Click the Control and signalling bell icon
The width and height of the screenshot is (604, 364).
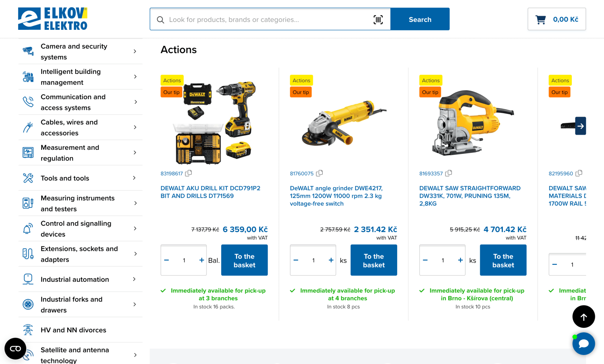[x=28, y=229]
